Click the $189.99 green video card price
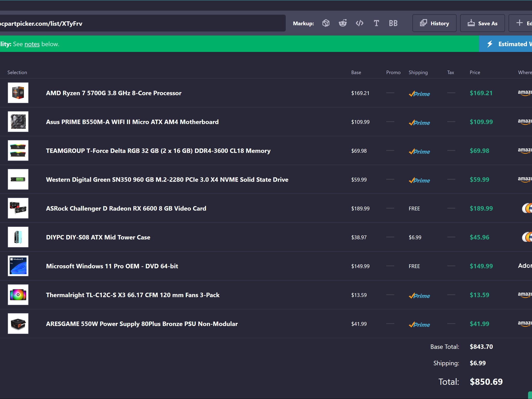Viewport: 532px width, 399px height. point(481,208)
